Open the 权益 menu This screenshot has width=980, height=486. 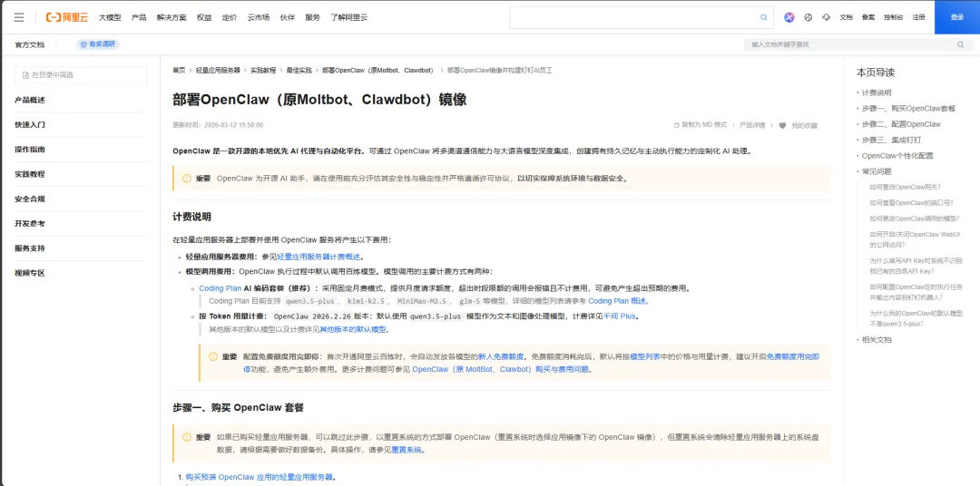click(x=204, y=17)
